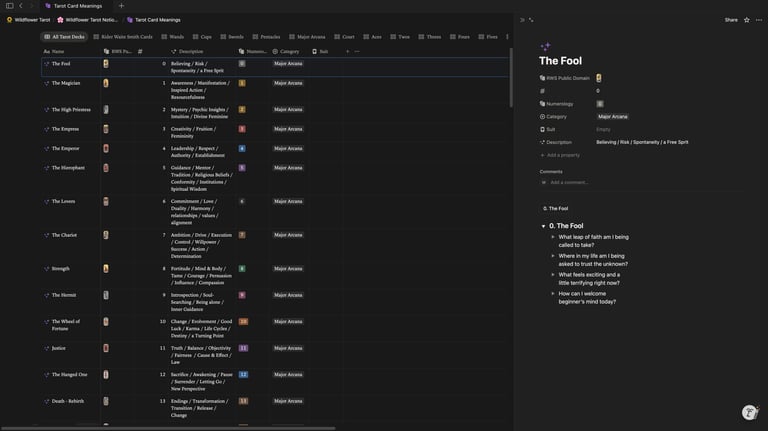Switch to the Pentacles view

[266, 37]
